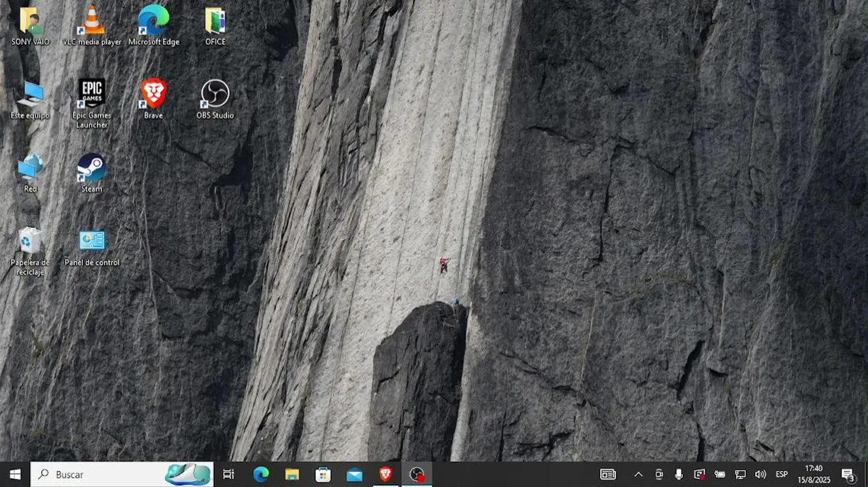Launch Edge from the taskbar
Viewport: 868px width, 487px height.
[261, 474]
